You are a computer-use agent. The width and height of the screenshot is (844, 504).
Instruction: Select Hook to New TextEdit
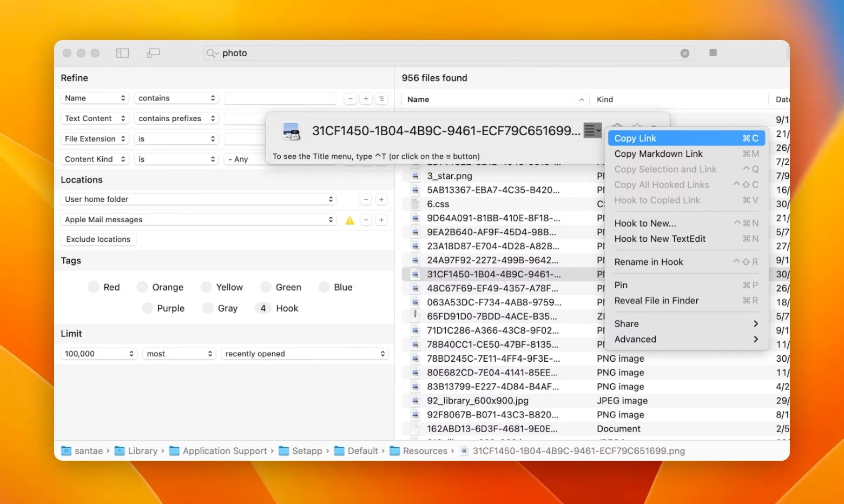click(686, 239)
